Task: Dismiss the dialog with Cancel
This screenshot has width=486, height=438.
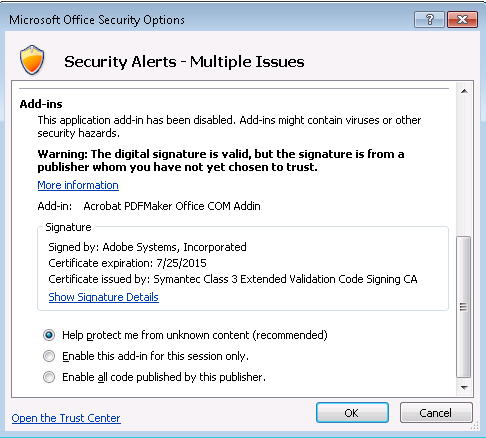Action: click(436, 413)
